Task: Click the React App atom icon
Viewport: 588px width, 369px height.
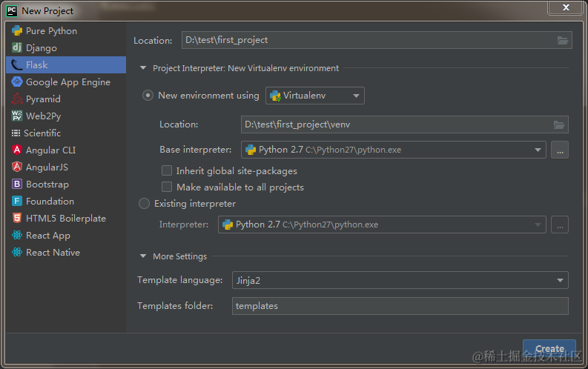Action: tap(17, 236)
